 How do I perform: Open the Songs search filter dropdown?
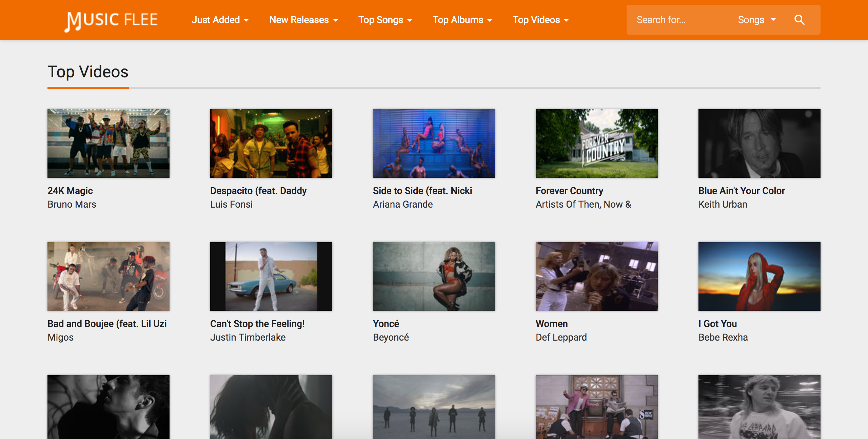tap(756, 20)
